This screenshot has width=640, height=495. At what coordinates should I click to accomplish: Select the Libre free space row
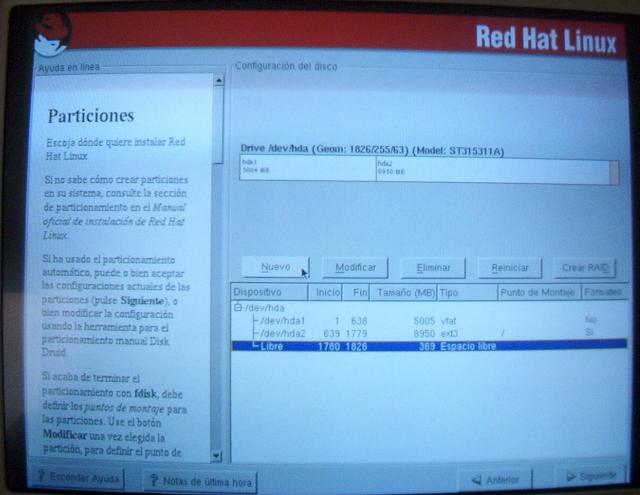(429, 346)
